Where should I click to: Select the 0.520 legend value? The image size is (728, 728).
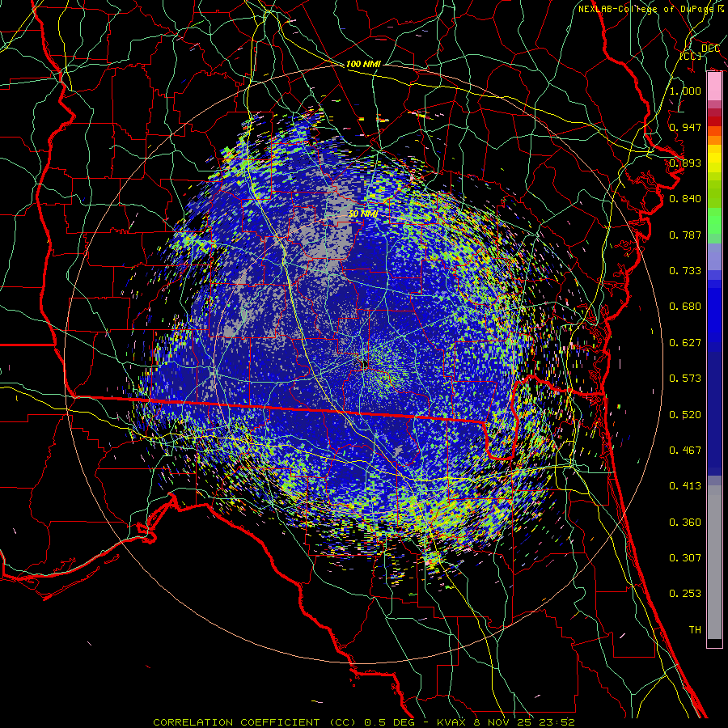click(685, 415)
